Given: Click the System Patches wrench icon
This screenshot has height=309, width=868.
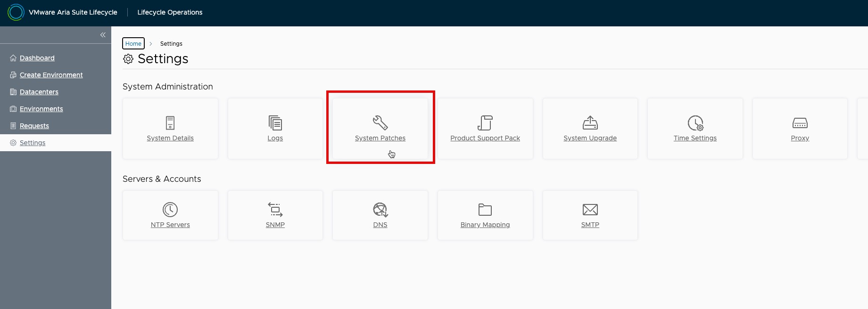Looking at the screenshot, I should [380, 123].
